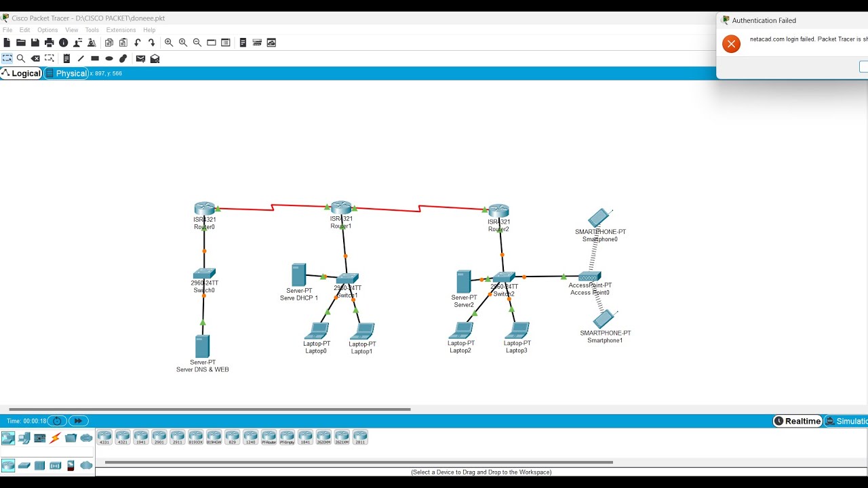
Task: Select the Wireless Devices subcategory icon
Action: point(55,466)
